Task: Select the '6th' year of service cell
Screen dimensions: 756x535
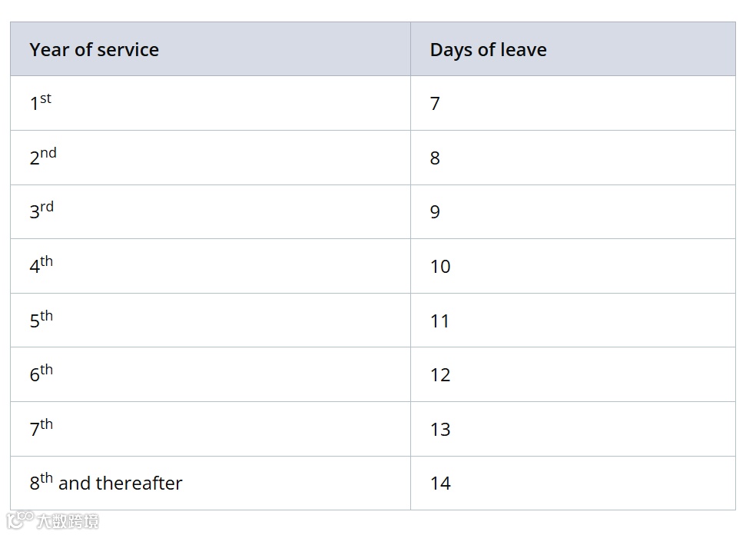Action: [x=211, y=375]
